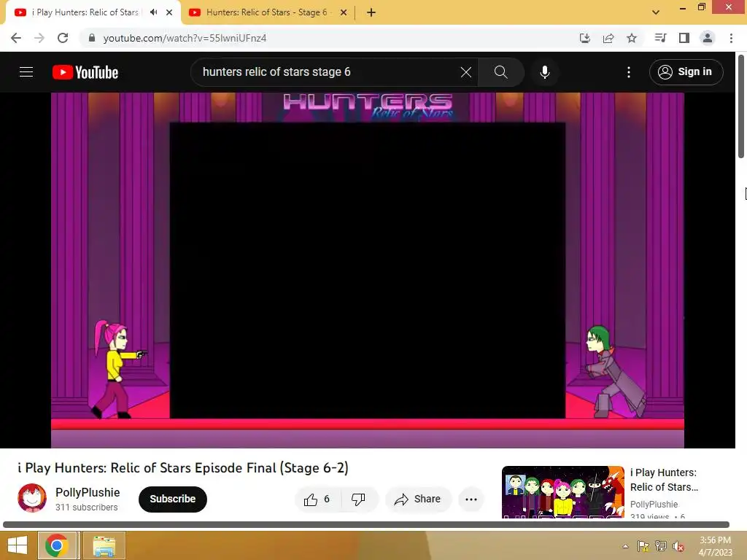Install app icon in address bar
Image resolution: width=747 pixels, height=560 pixels.
pos(585,38)
